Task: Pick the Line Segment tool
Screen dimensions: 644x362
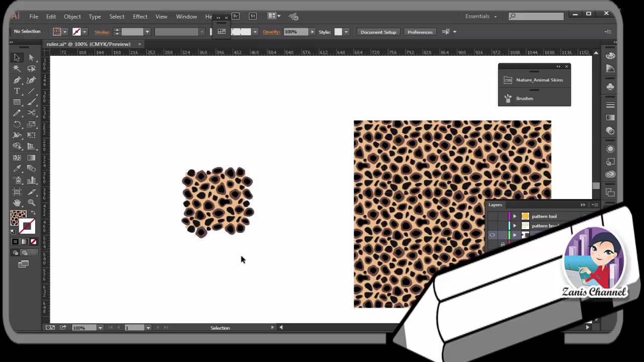Action: (x=31, y=91)
